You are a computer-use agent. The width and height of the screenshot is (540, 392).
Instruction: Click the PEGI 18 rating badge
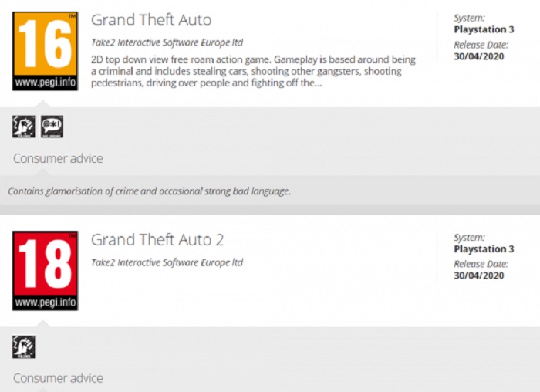click(45, 270)
